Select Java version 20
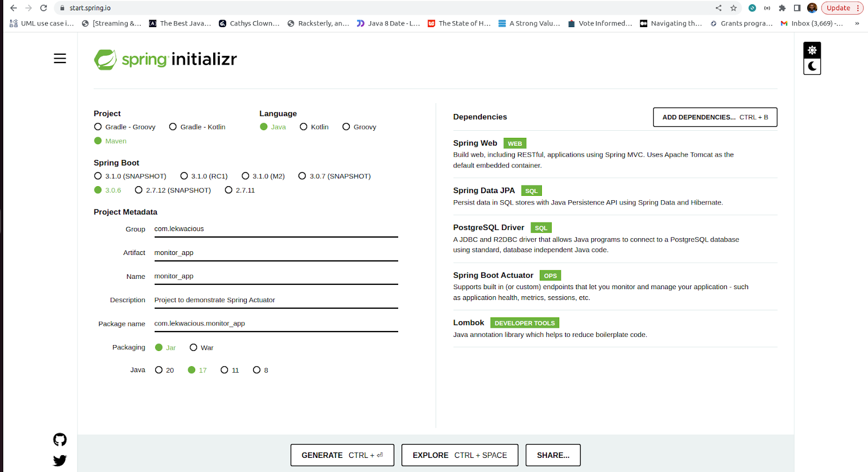The width and height of the screenshot is (868, 472). click(164, 370)
